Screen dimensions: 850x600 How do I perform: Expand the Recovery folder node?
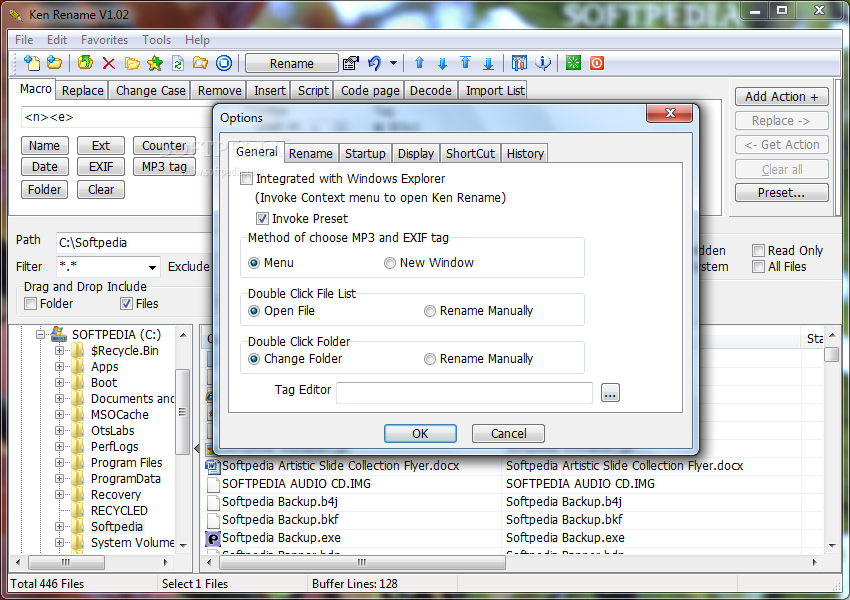click(x=59, y=494)
